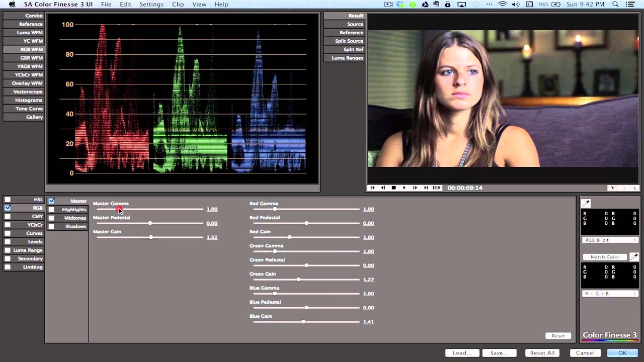Screen dimensions: 644x362
Task: Open the Settings menu
Action: [151, 4]
